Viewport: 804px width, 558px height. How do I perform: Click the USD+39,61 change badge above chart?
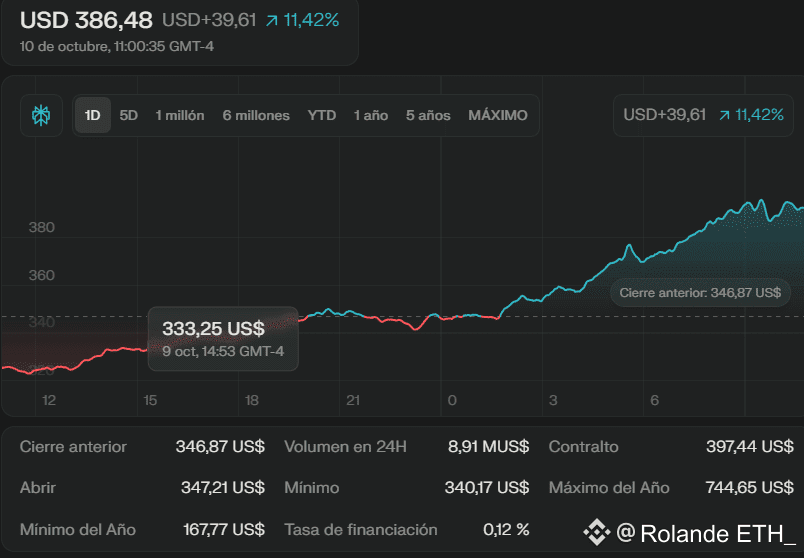coord(665,115)
